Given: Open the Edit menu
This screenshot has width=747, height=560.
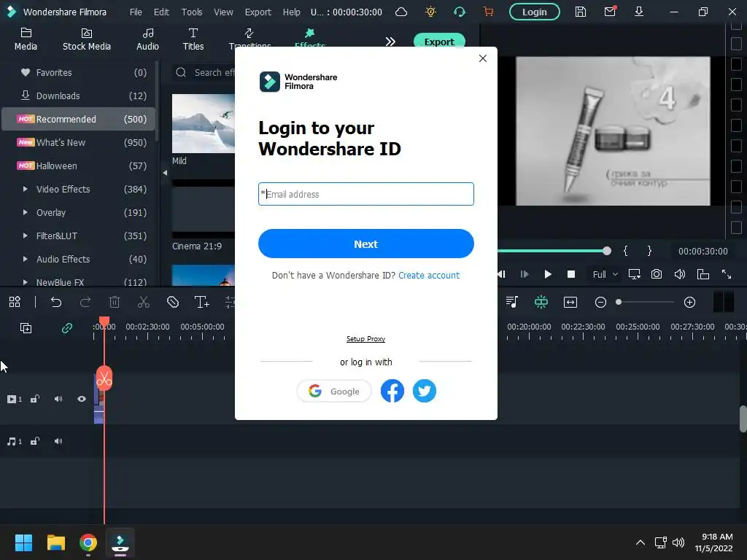Looking at the screenshot, I should click(161, 12).
